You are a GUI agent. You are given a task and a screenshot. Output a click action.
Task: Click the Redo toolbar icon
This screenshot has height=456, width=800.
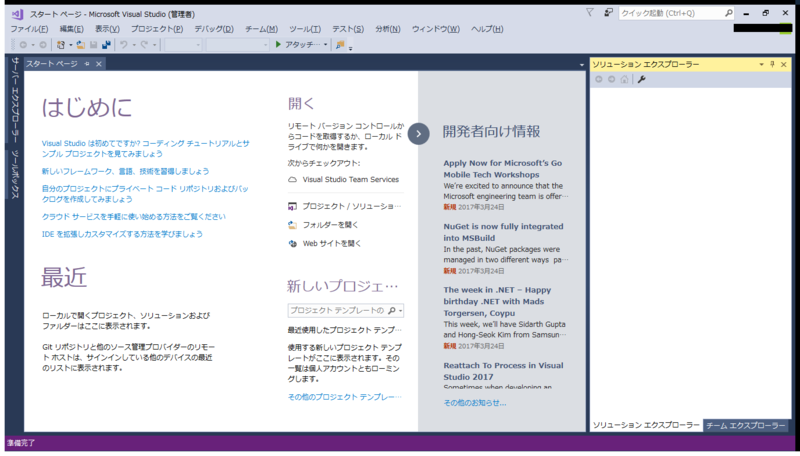click(x=144, y=45)
